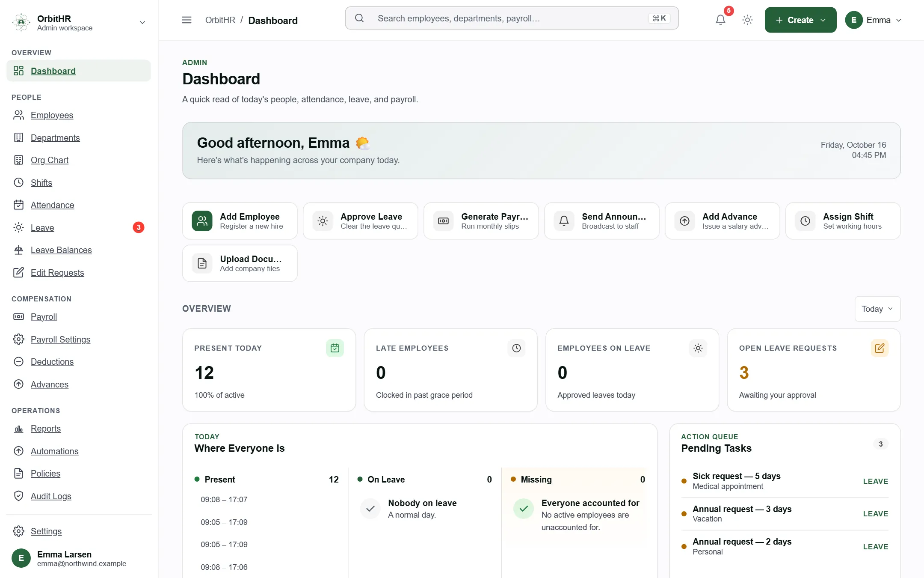Click the Open Leave Requests edit icon
The height and width of the screenshot is (578, 924).
(x=880, y=348)
